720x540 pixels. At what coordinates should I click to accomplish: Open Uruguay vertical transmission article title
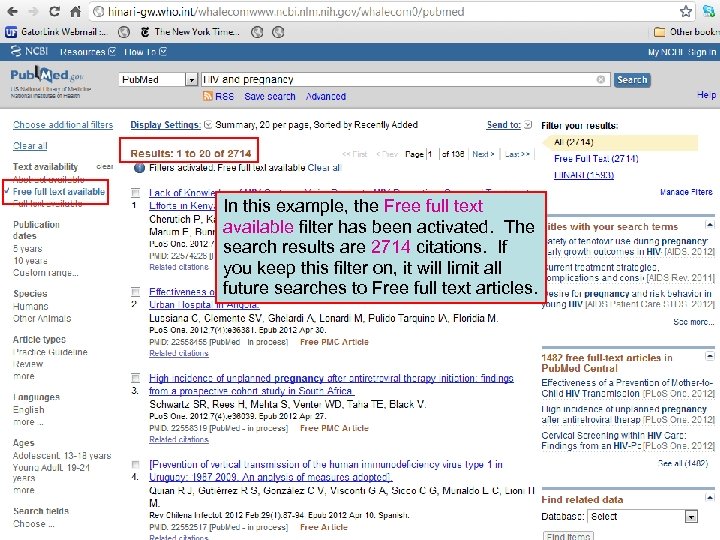tap(326, 471)
